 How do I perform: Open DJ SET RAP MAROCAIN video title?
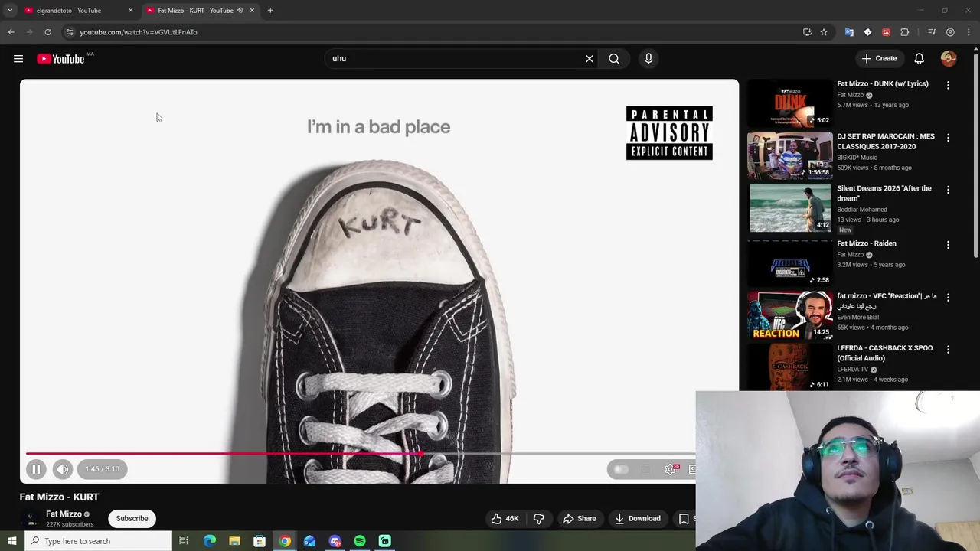pyautogui.click(x=886, y=142)
